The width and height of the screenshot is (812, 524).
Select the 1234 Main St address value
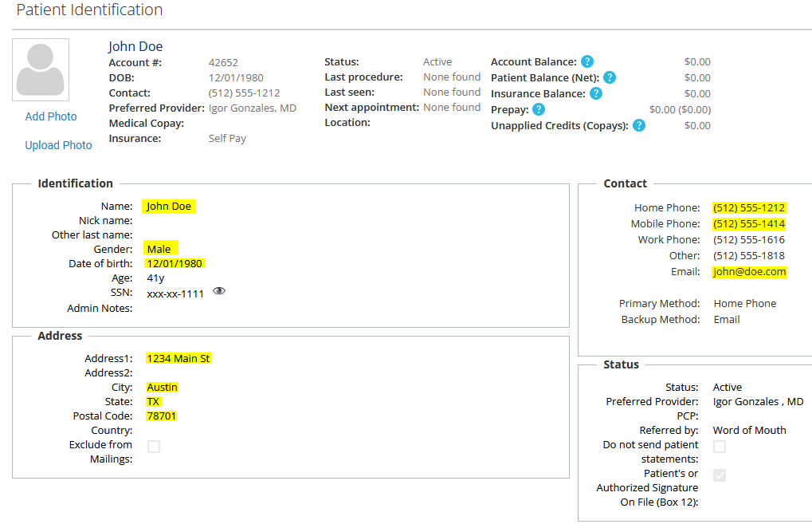tap(178, 359)
